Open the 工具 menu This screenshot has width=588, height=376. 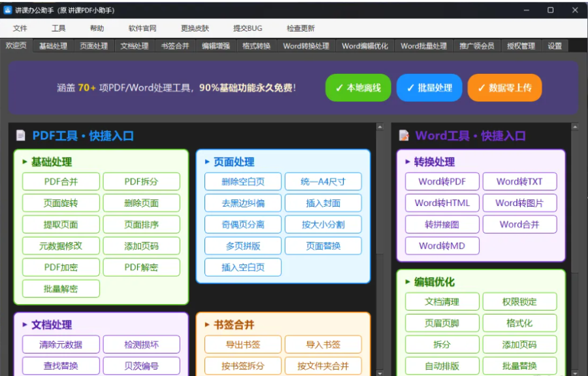point(59,28)
